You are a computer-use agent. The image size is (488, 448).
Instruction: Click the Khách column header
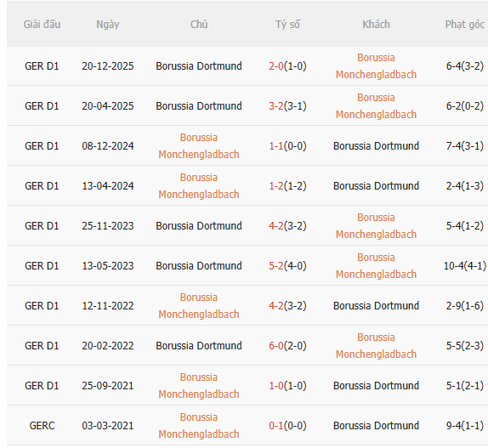[376, 25]
